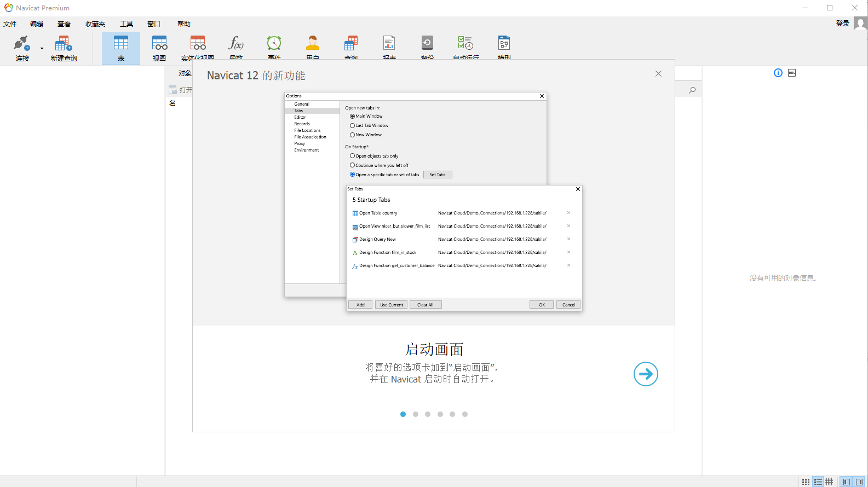Switch to icon grid view

tap(806, 482)
